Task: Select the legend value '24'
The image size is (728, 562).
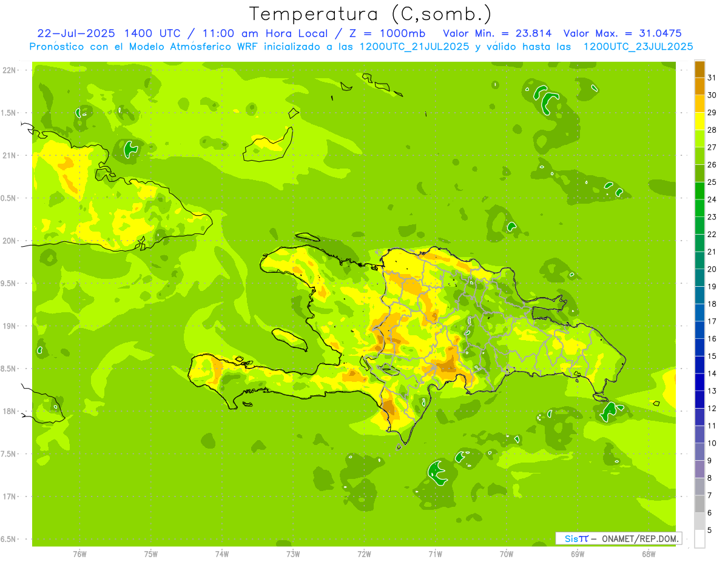Action: pyautogui.click(x=712, y=199)
